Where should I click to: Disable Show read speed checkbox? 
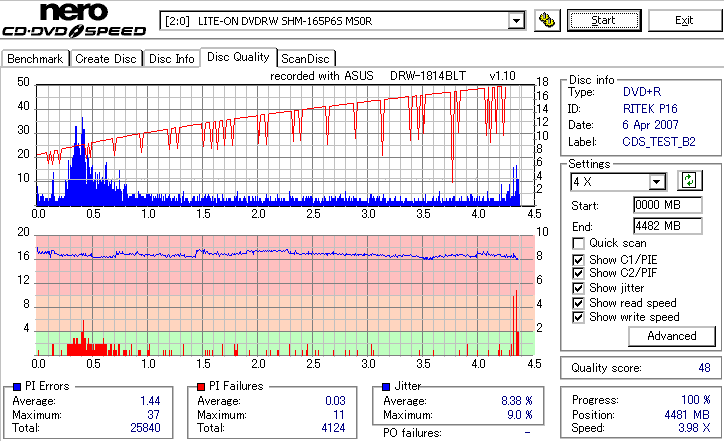coord(578,303)
